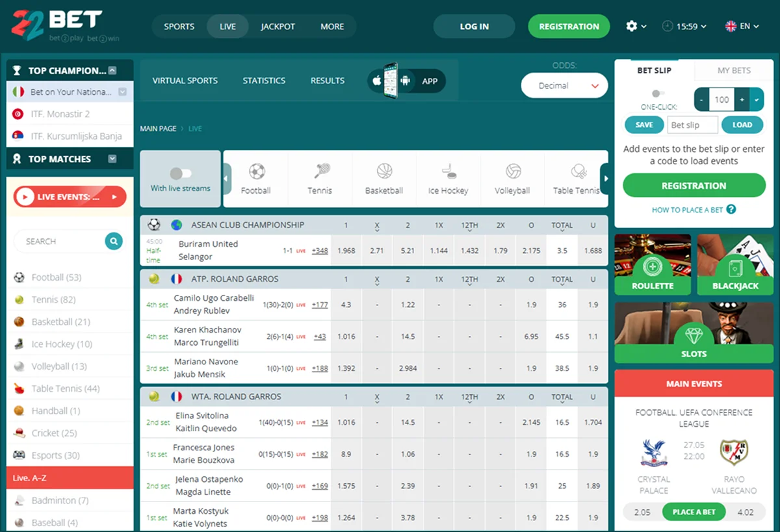Click the LOAD bet slip button
The image size is (780, 532).
(x=742, y=125)
